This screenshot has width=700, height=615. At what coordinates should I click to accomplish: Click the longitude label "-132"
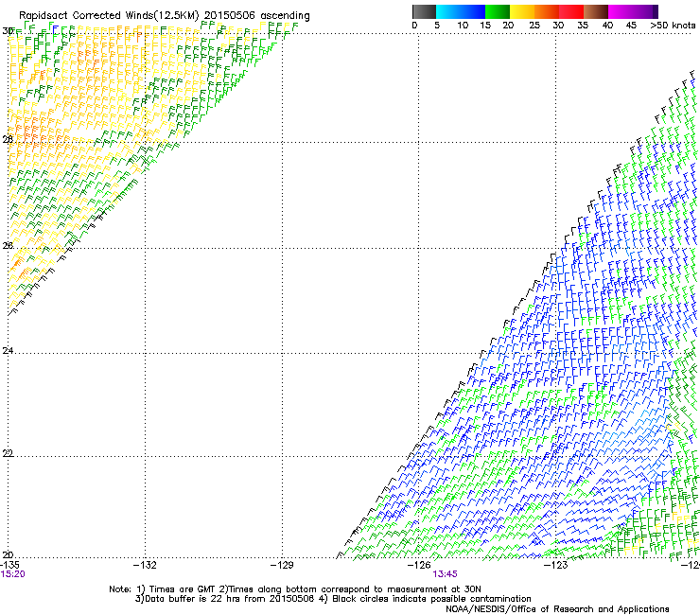pos(145,565)
